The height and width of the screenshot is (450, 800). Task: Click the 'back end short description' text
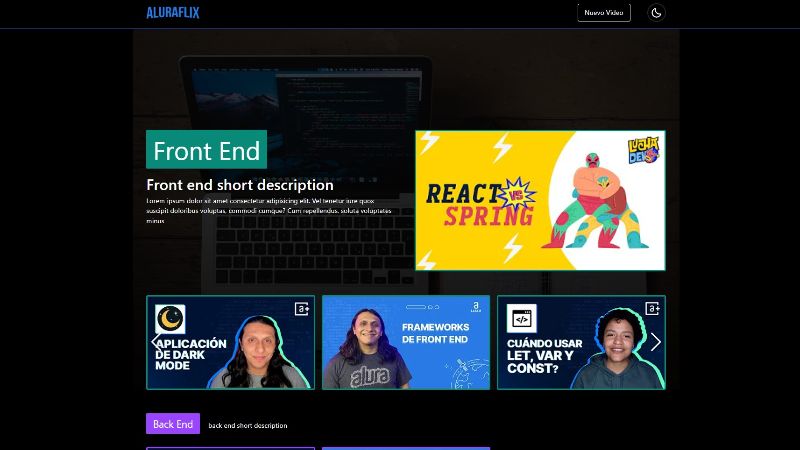coord(248,426)
